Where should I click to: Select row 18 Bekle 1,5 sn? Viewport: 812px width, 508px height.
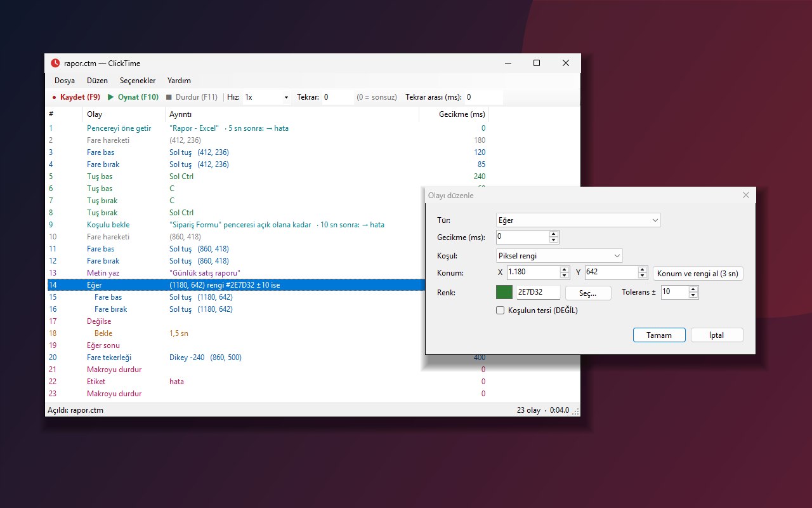236,333
